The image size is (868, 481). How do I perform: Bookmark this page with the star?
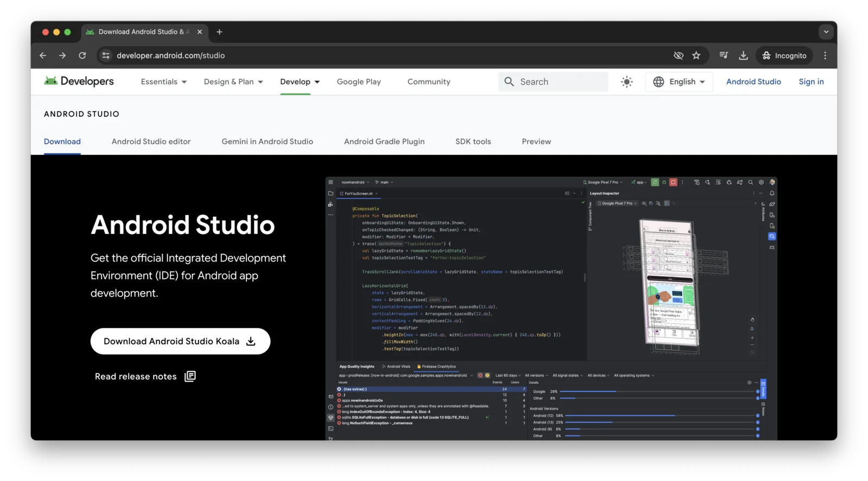[x=697, y=55]
